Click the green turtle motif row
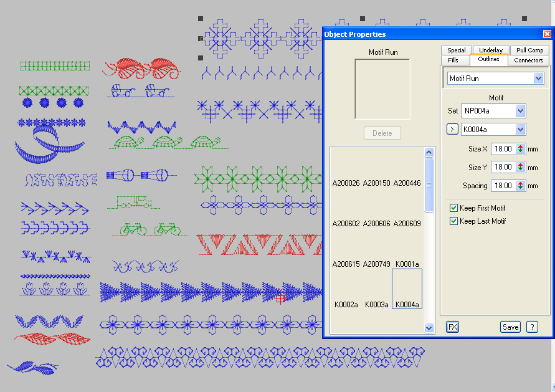This screenshot has height=392, width=555. [164, 143]
